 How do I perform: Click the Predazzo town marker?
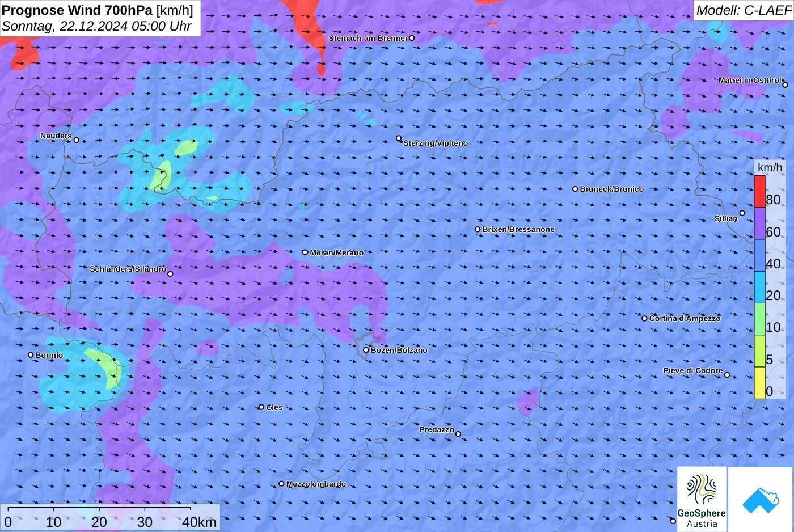pos(458,434)
